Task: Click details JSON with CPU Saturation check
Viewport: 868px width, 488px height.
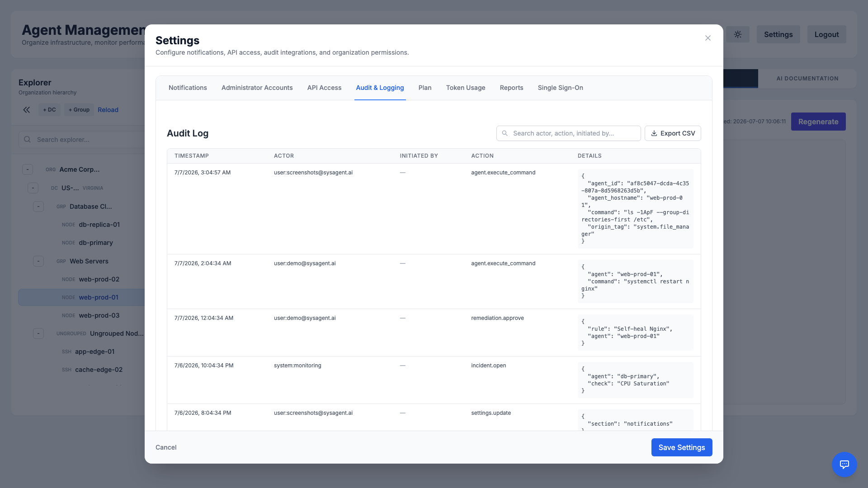Action: pos(635,380)
